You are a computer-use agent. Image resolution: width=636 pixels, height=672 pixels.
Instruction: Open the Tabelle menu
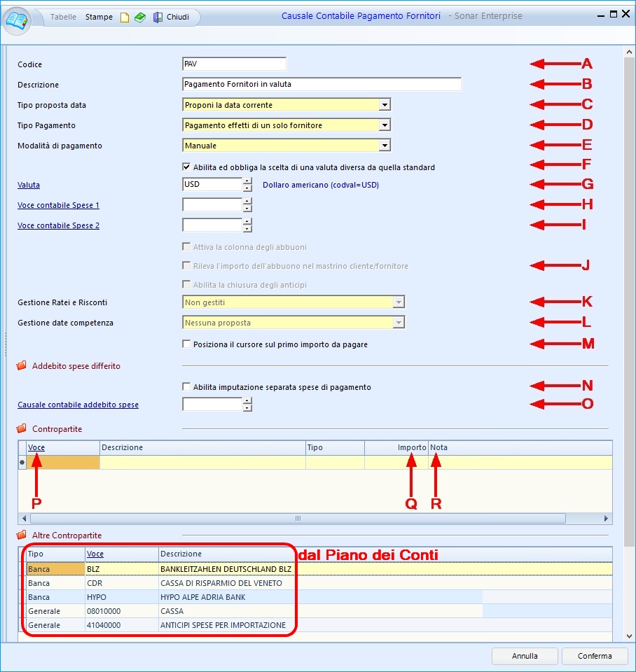point(64,17)
